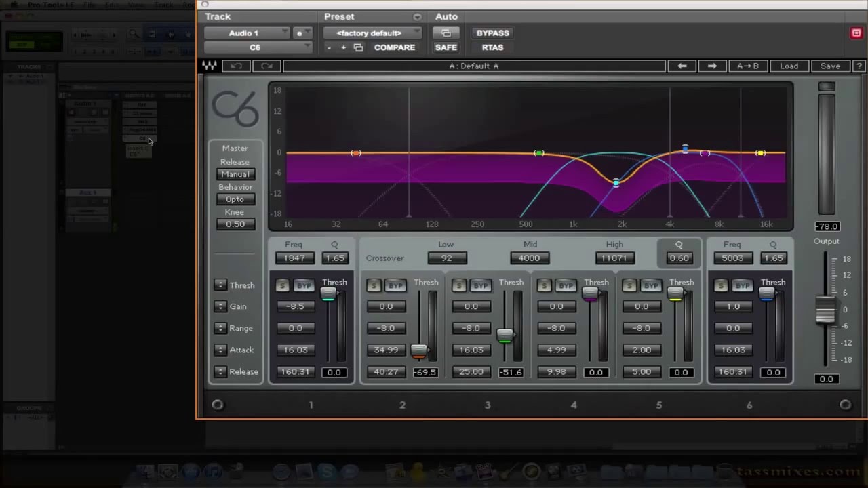This screenshot has width=868, height=488.
Task: Click the Mid crossover value field 4000
Action: [x=530, y=258]
